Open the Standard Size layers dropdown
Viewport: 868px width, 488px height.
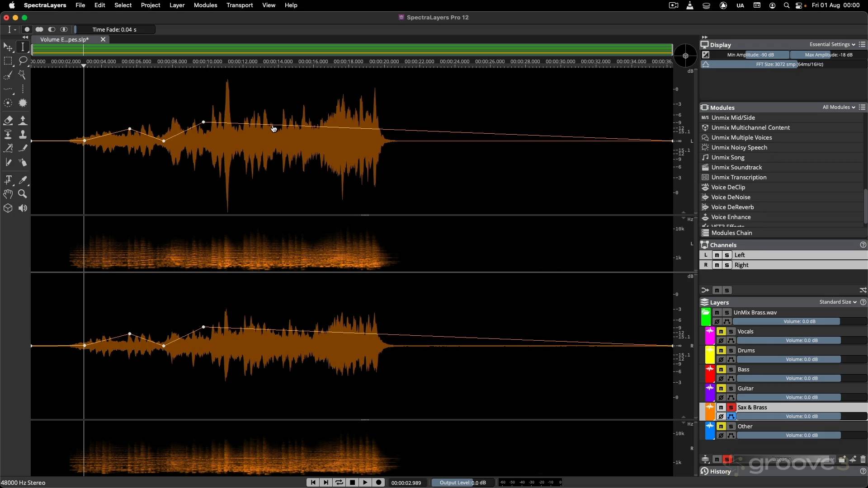pos(838,302)
